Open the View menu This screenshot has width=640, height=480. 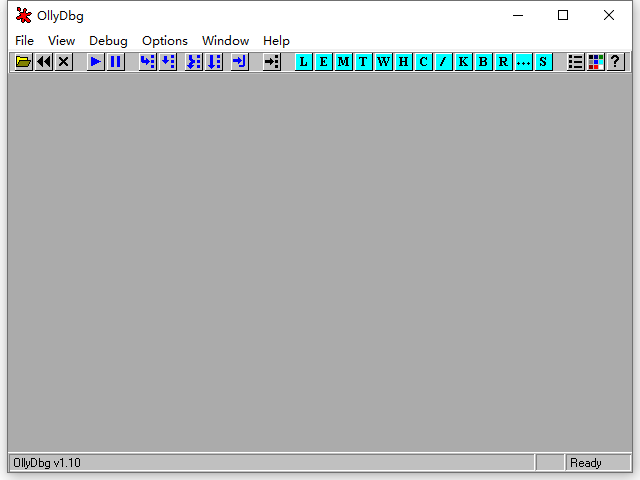62,41
